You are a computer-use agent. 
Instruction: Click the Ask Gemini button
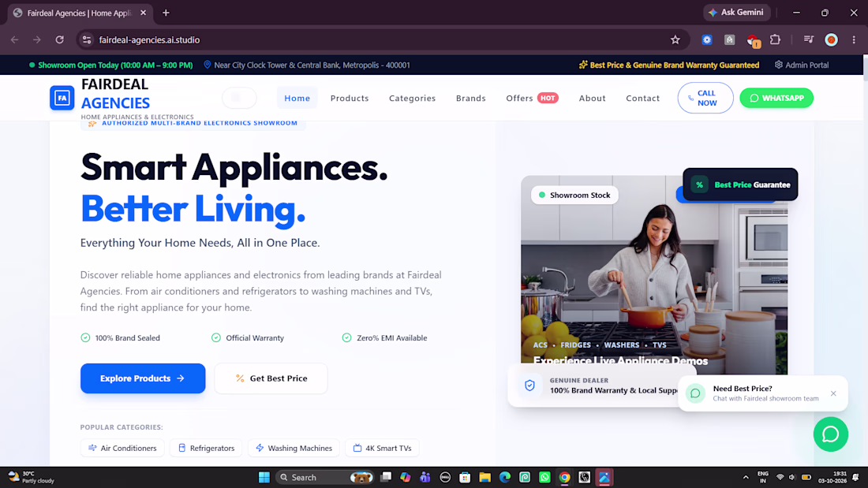(737, 12)
